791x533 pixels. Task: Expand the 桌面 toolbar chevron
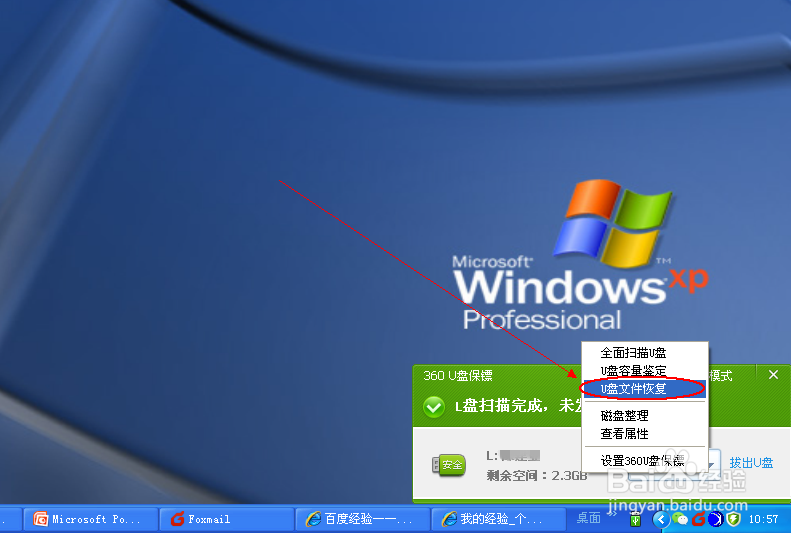[x=611, y=514]
